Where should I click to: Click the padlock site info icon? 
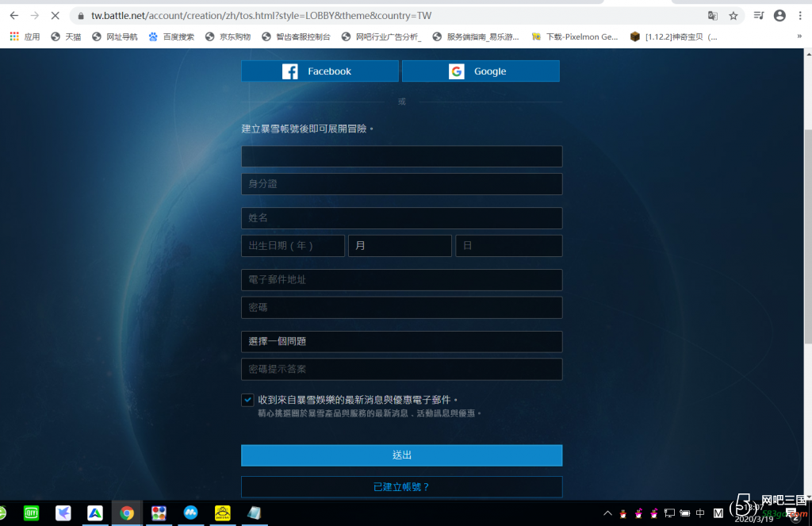pyautogui.click(x=81, y=16)
